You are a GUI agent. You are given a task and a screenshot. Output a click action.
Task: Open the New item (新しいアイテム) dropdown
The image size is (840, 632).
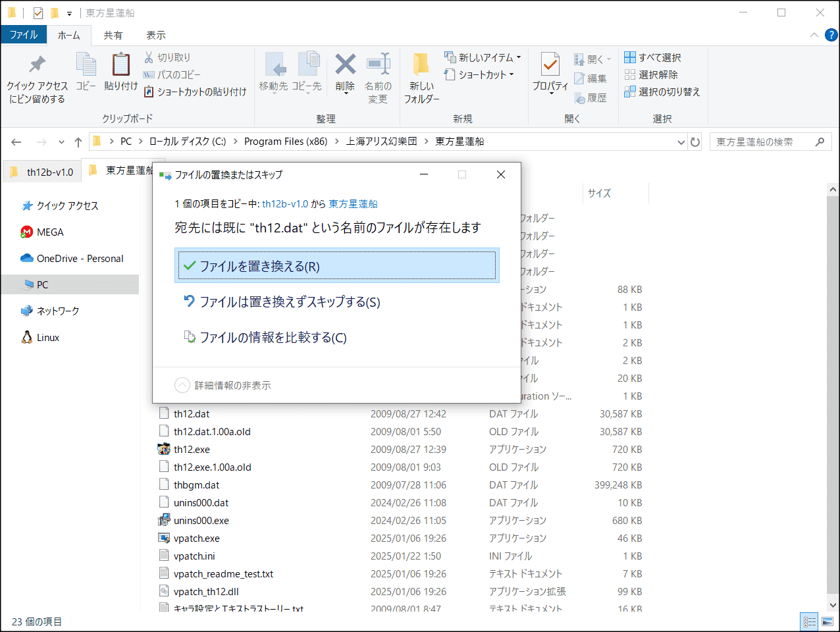click(483, 57)
